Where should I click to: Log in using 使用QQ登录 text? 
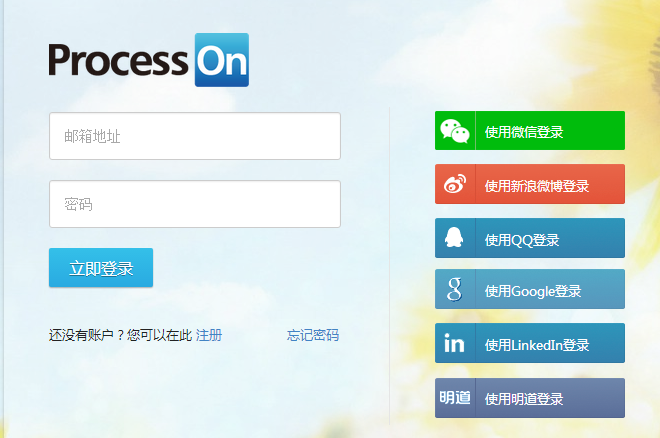(522, 240)
